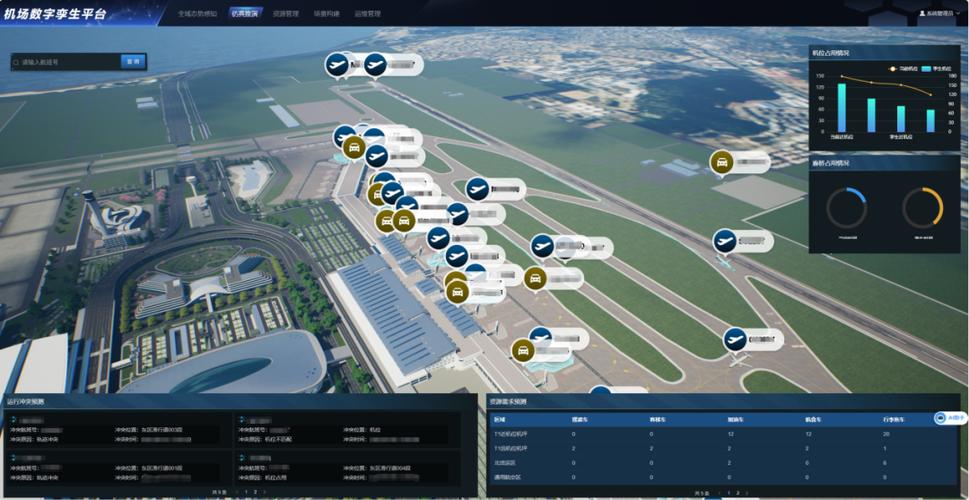Click the topmost vehicle marker near the terminal
969x500 pixels.
pyautogui.click(x=353, y=148)
